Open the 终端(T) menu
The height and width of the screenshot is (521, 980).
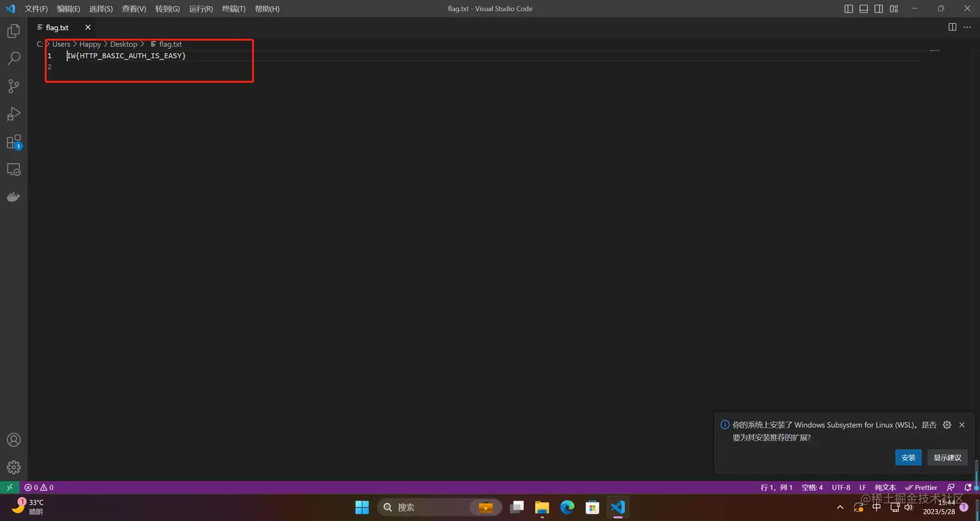coord(233,8)
